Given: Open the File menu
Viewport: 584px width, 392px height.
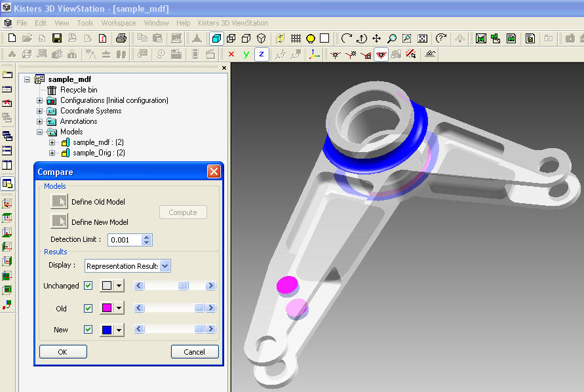Looking at the screenshot, I should point(22,23).
